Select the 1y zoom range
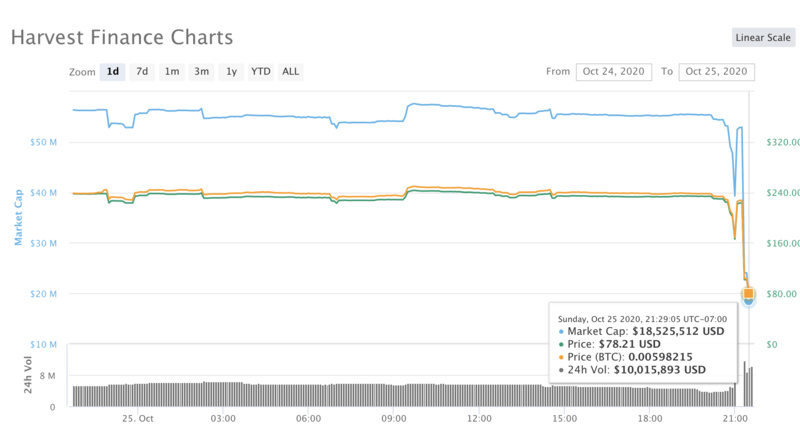Image resolution: width=800 pixels, height=436 pixels. pos(232,71)
